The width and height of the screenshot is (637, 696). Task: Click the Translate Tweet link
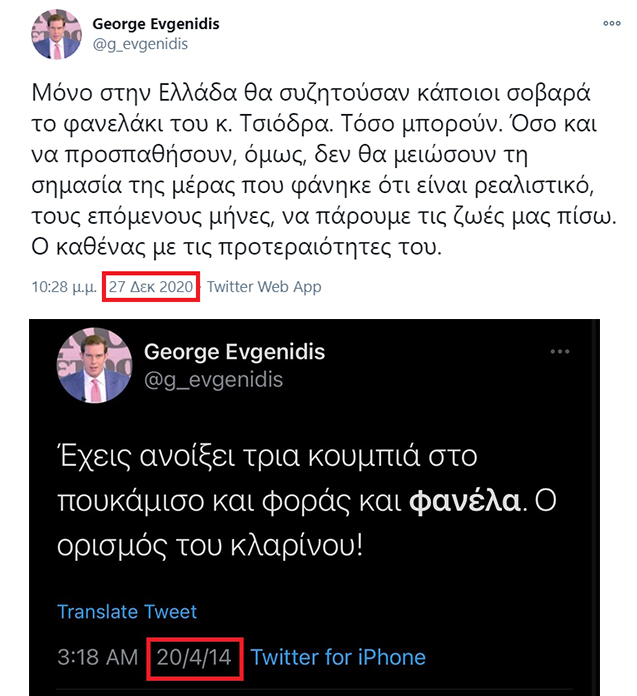tap(127, 612)
